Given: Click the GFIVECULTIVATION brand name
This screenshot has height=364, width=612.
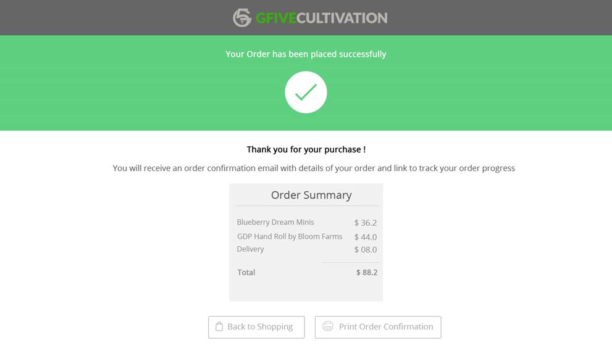Looking at the screenshot, I should [322, 18].
